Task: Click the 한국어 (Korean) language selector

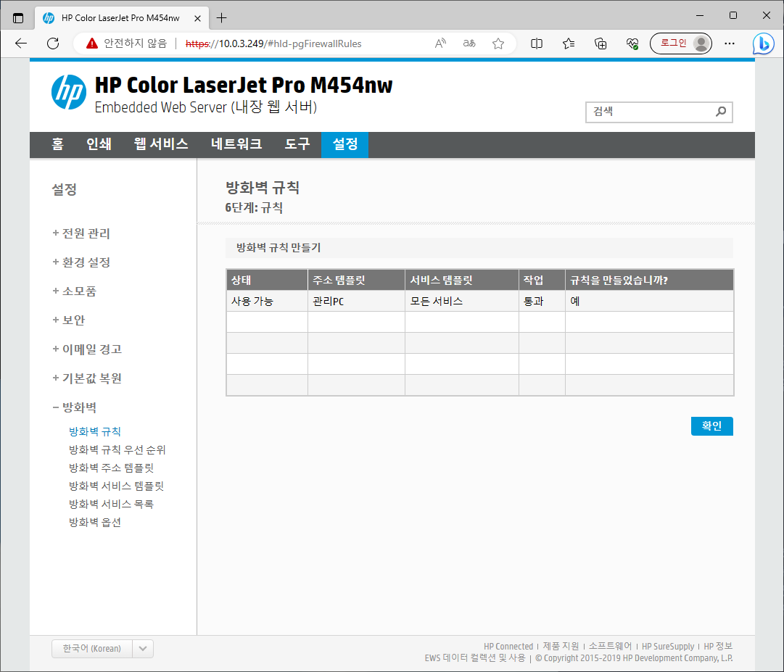Action: [x=92, y=649]
